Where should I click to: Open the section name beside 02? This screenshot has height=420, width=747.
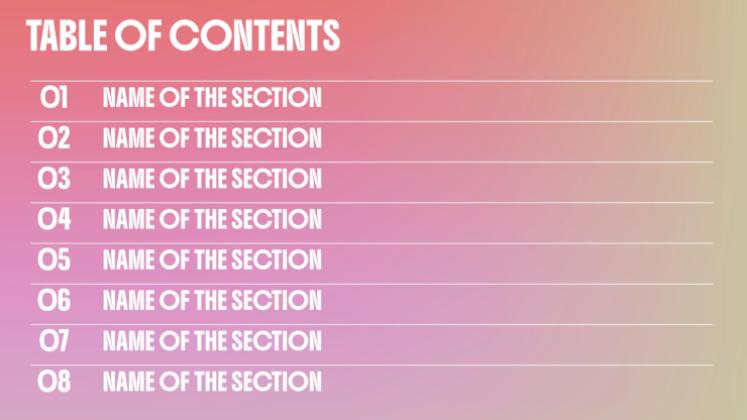click(212, 139)
